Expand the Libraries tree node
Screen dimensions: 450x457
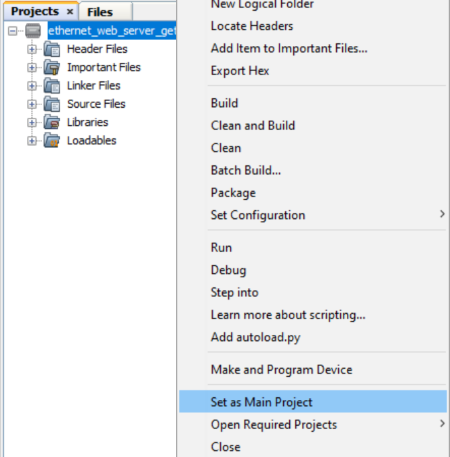click(32, 123)
